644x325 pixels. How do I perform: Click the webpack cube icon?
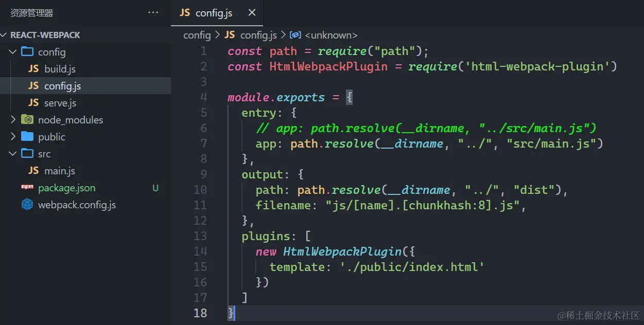point(27,205)
